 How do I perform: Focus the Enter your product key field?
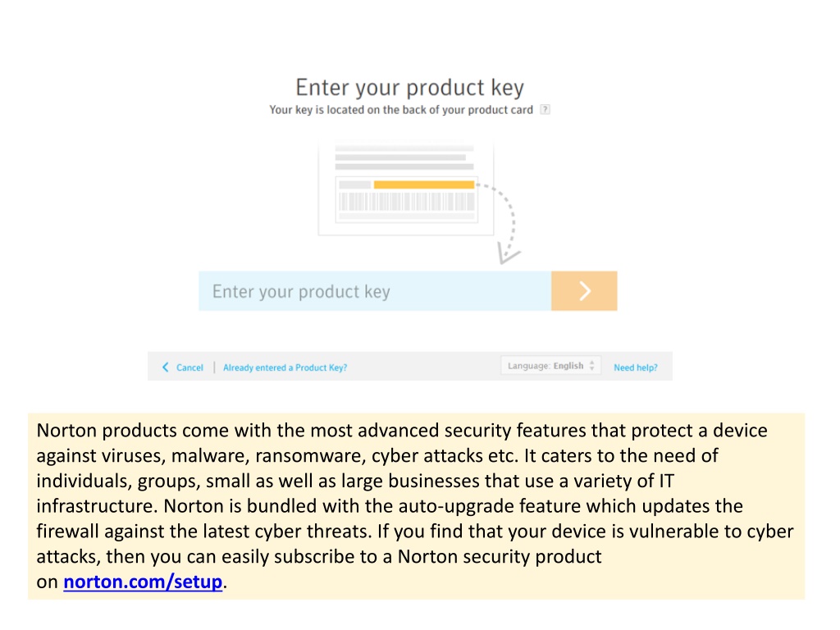[x=375, y=291]
